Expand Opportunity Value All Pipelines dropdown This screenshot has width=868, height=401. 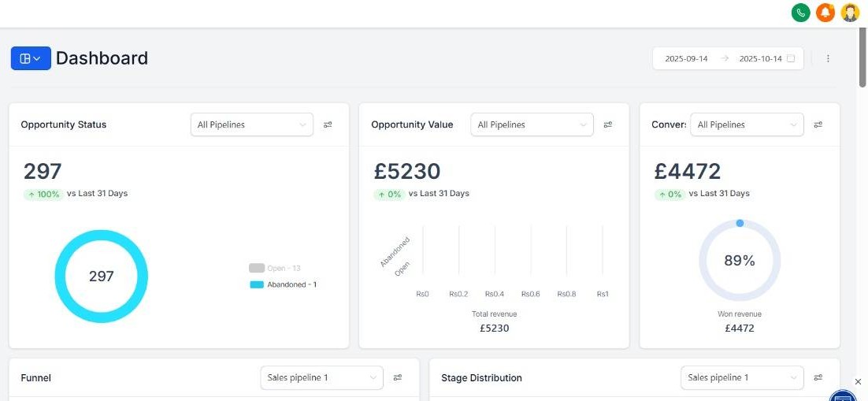[x=532, y=124]
